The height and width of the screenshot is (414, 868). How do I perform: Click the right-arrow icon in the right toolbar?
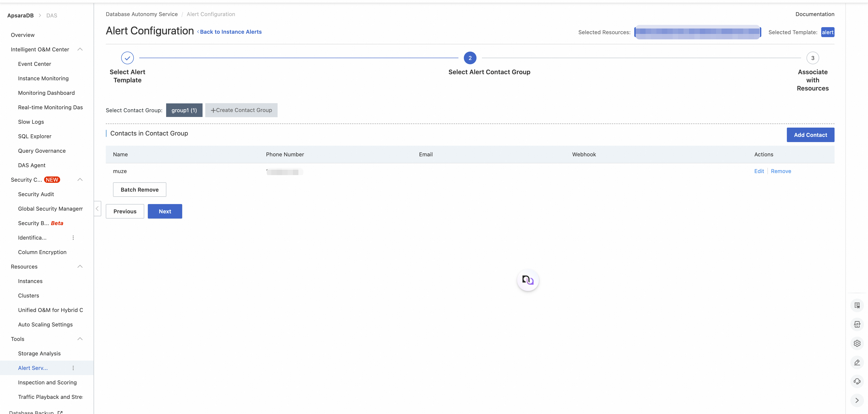pyautogui.click(x=857, y=400)
